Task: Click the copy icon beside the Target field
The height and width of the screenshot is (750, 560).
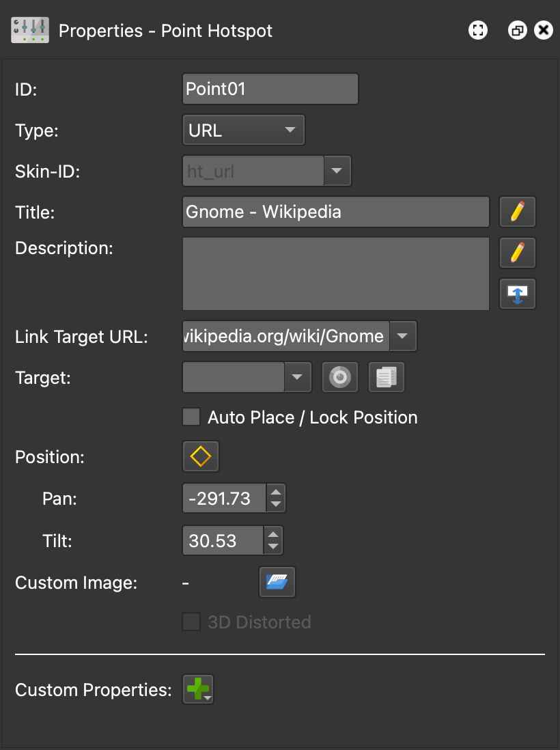Action: click(386, 377)
